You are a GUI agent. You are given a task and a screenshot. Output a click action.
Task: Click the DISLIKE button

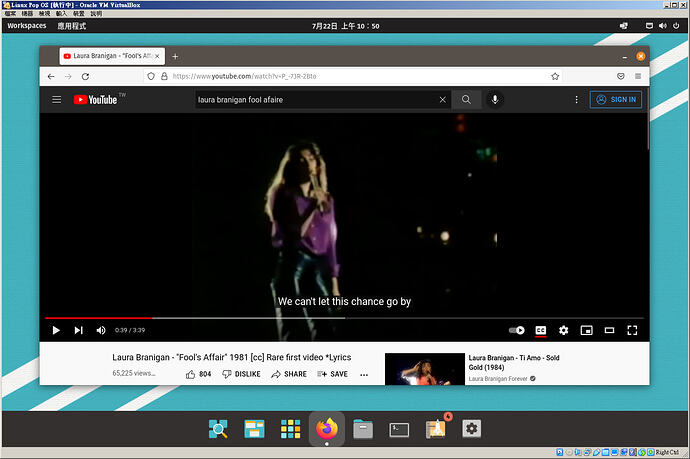click(242, 374)
